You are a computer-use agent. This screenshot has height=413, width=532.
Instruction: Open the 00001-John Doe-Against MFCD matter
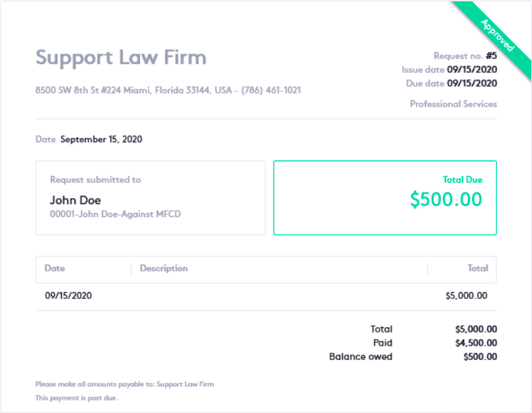[x=115, y=214]
